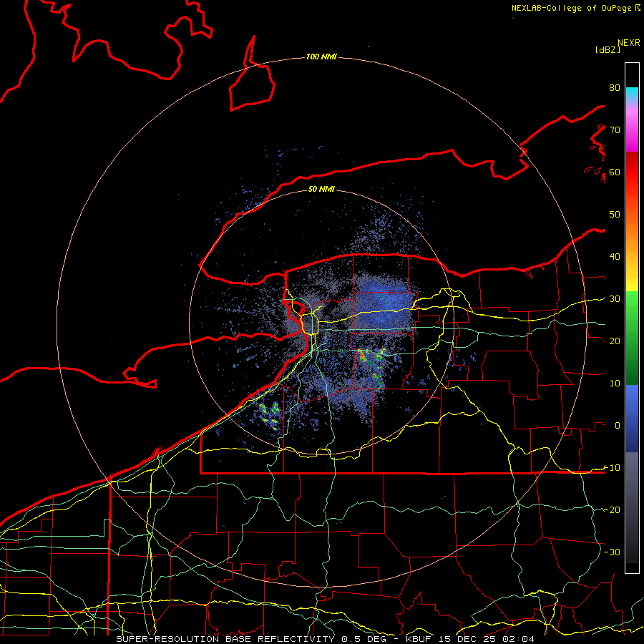This screenshot has height=644, width=644.
Task: Click the 20 value on the dBZ scale
Action: coord(615,341)
